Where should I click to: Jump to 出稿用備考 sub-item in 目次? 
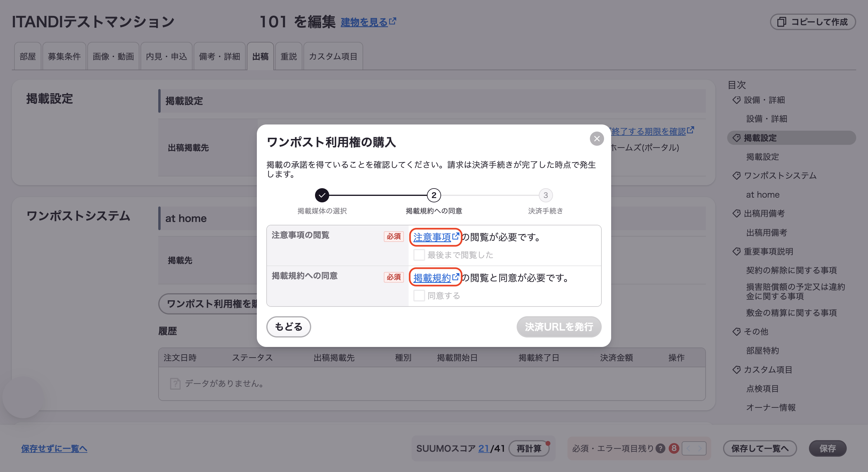coord(766,232)
